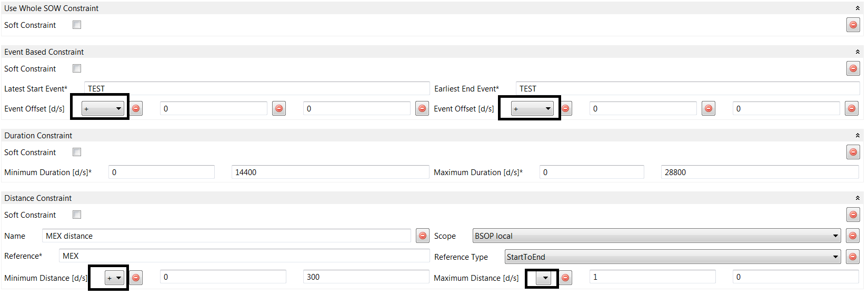This screenshot has width=868, height=295.
Task: Clear the Minimum Distance sign with red minus
Action: 136,277
